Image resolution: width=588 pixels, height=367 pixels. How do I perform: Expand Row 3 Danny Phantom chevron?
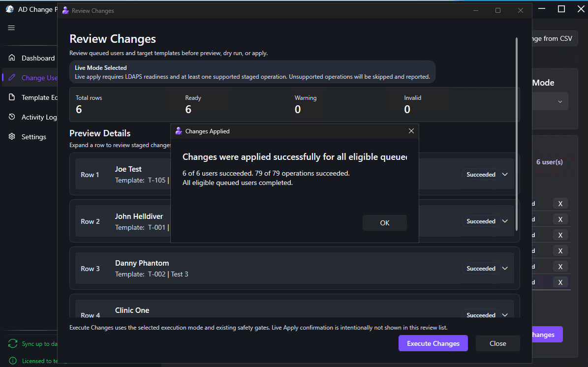(x=505, y=269)
